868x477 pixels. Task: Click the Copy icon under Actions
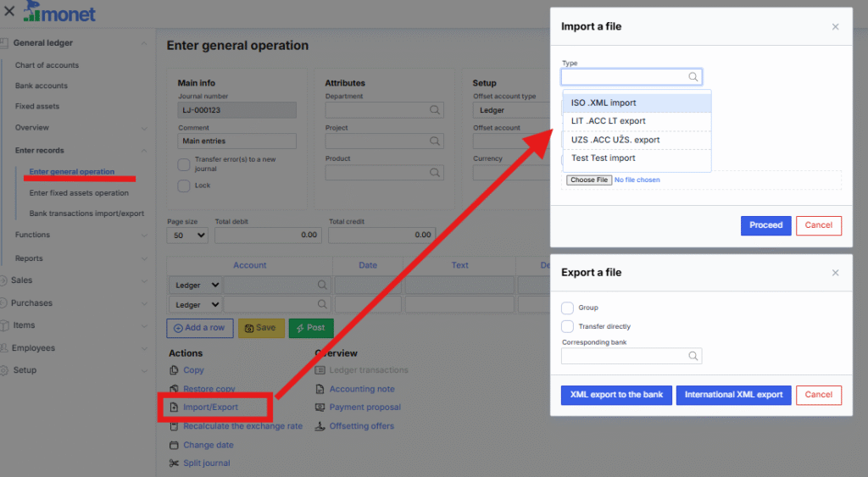(x=175, y=370)
